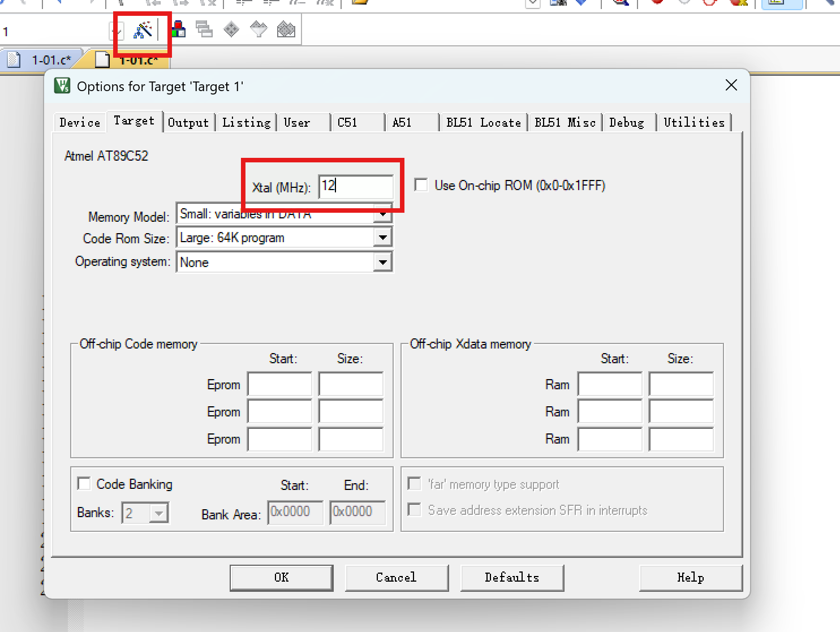Screen dimensions: 840x632
Task: Open the target selection dropdown in toolbar
Action: (x=116, y=31)
